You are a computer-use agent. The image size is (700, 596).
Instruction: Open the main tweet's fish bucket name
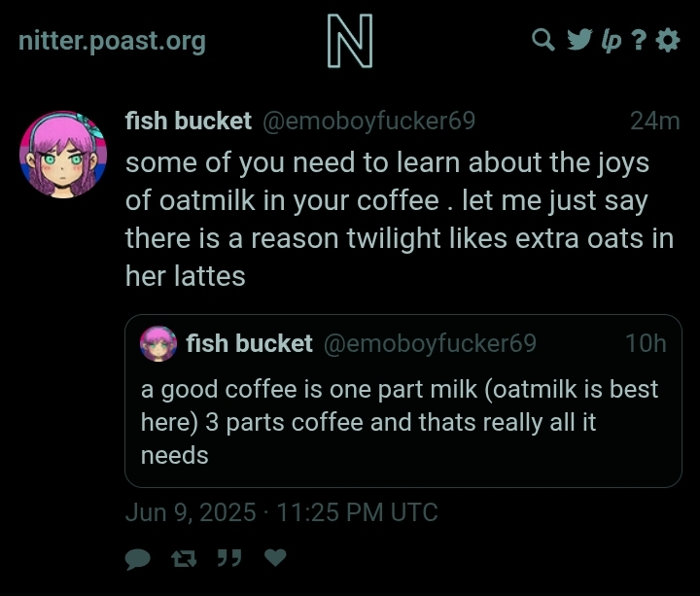[189, 121]
